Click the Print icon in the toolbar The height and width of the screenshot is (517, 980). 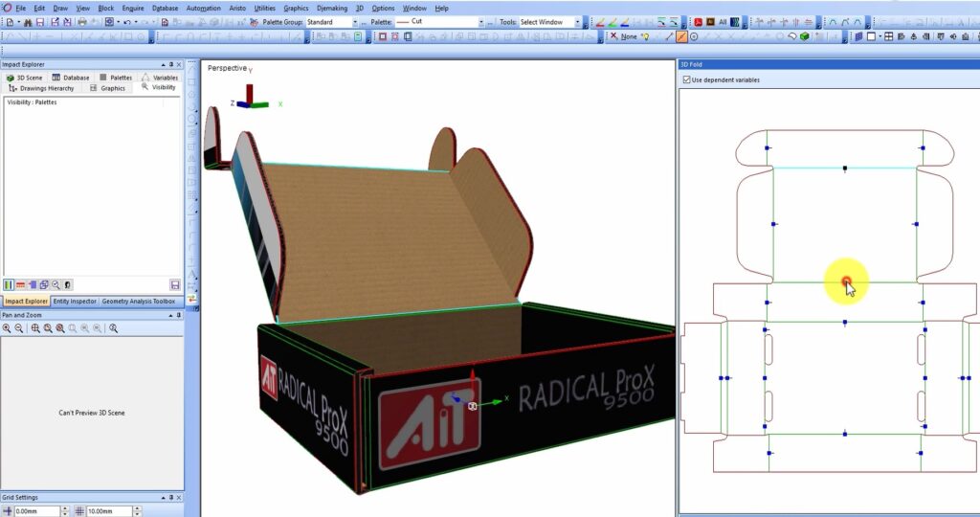[82, 23]
